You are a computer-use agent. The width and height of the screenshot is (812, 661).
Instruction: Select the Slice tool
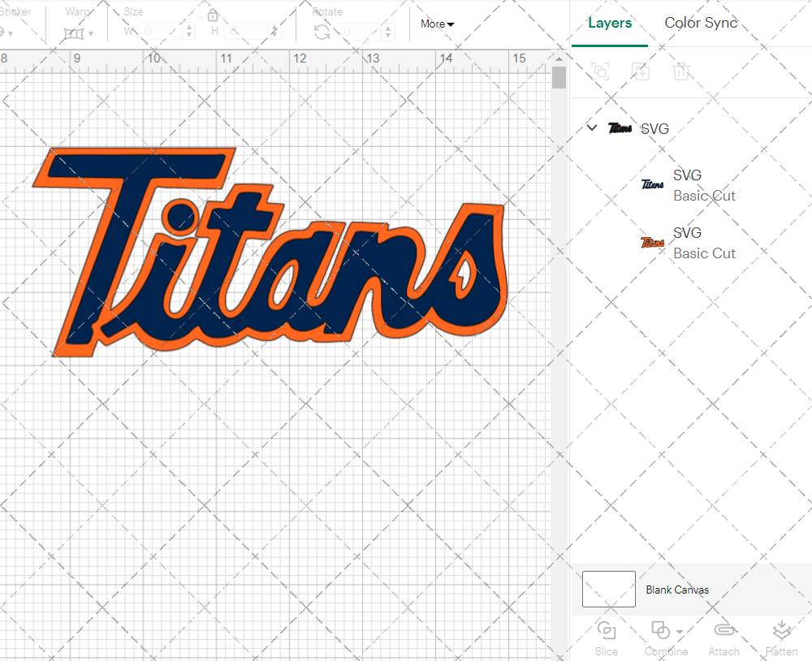point(606,636)
